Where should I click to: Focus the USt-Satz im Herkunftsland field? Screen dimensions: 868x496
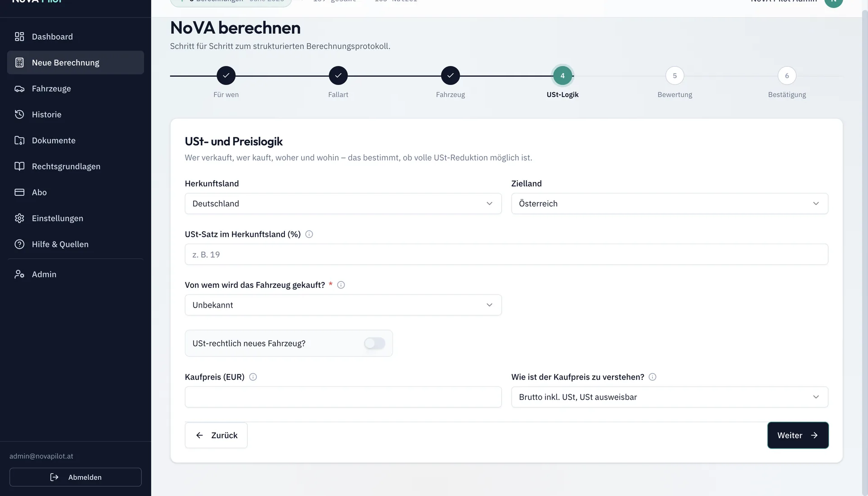pyautogui.click(x=506, y=254)
